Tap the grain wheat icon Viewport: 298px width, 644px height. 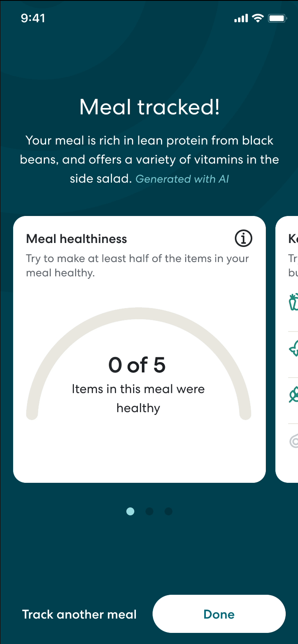point(294,395)
